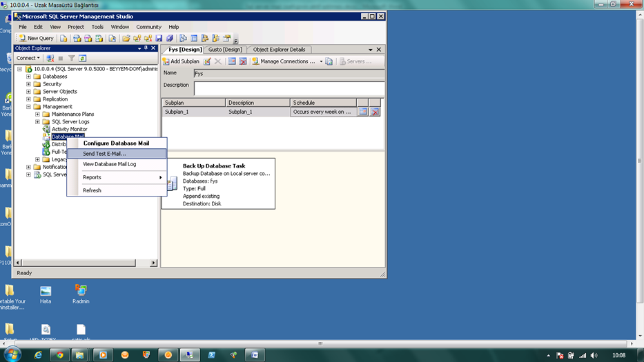Open the Connect dropdown in Object Explorer
644x362 pixels.
[28, 59]
